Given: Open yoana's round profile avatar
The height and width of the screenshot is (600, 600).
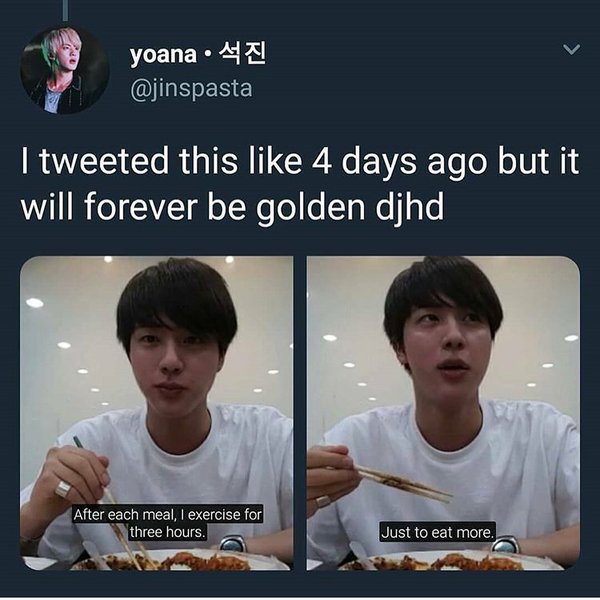Looking at the screenshot, I should coord(65,70).
